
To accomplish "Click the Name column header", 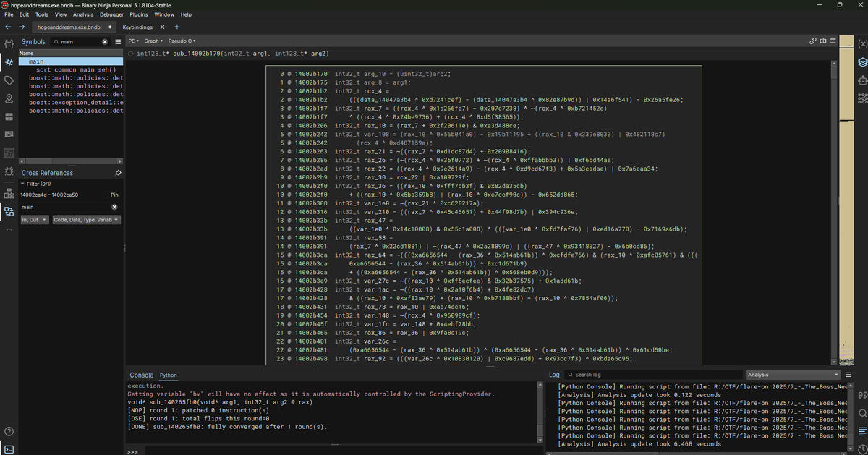I will [71, 54].
